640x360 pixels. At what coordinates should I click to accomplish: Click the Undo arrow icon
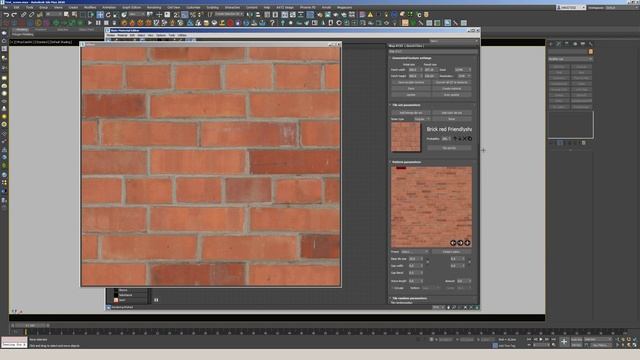coord(6,15)
